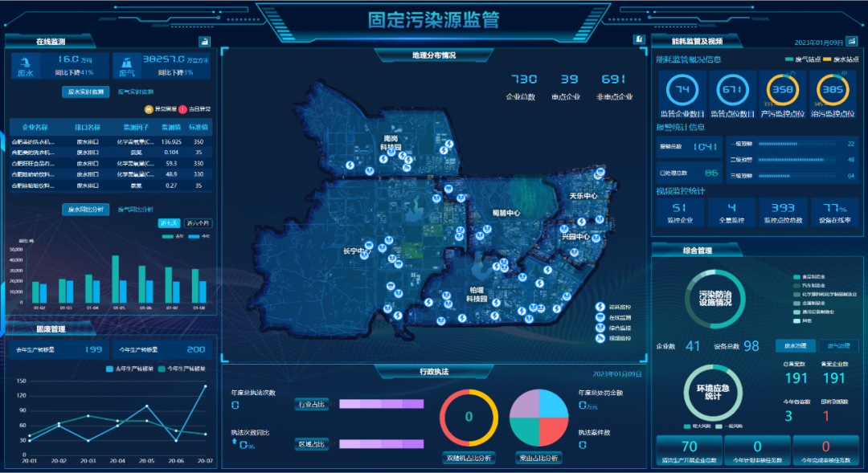
Task: Click the 污染防治设施情况 donut chart
Action: tap(714, 299)
